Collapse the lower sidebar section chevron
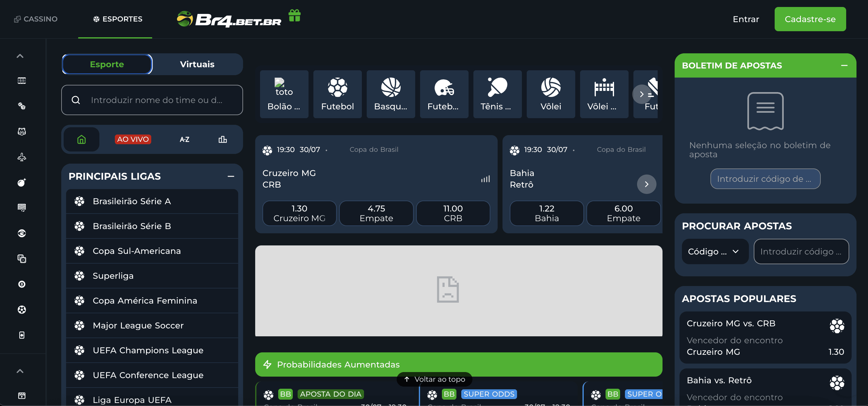 point(20,371)
